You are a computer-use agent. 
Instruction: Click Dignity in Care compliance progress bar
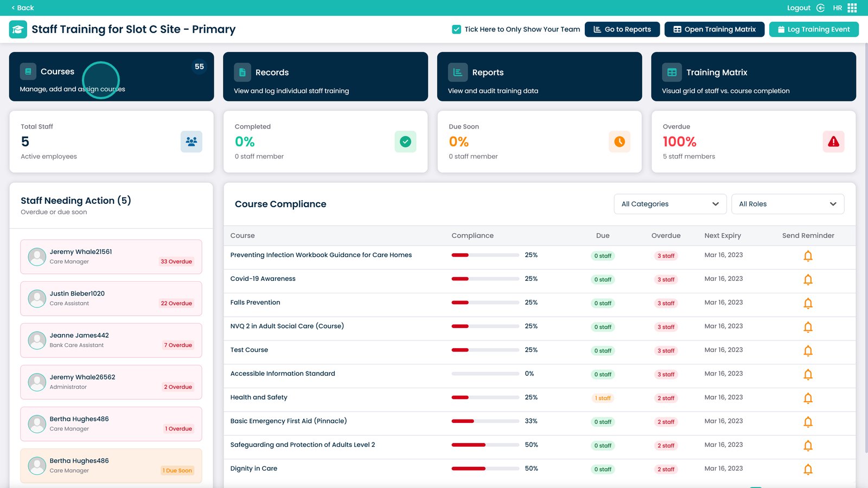click(485, 468)
